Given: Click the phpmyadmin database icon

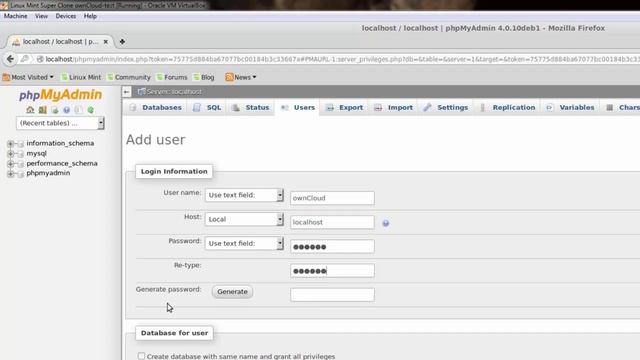Looking at the screenshot, I should pos(20,174).
